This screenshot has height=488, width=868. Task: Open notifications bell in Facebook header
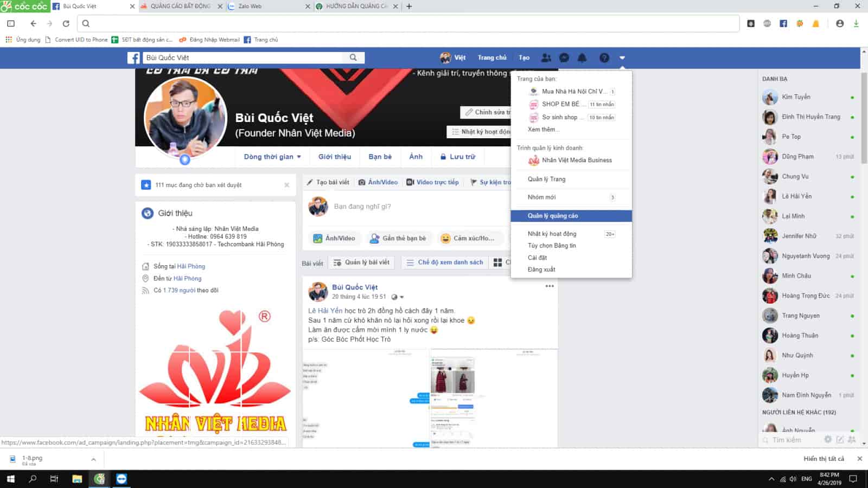click(x=582, y=57)
